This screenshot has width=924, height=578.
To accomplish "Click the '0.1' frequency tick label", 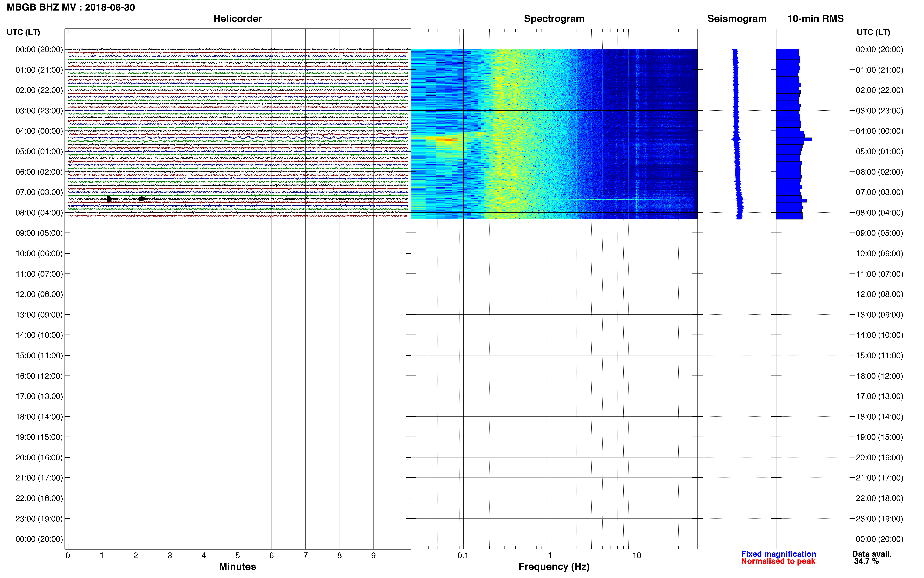I will tap(463, 555).
